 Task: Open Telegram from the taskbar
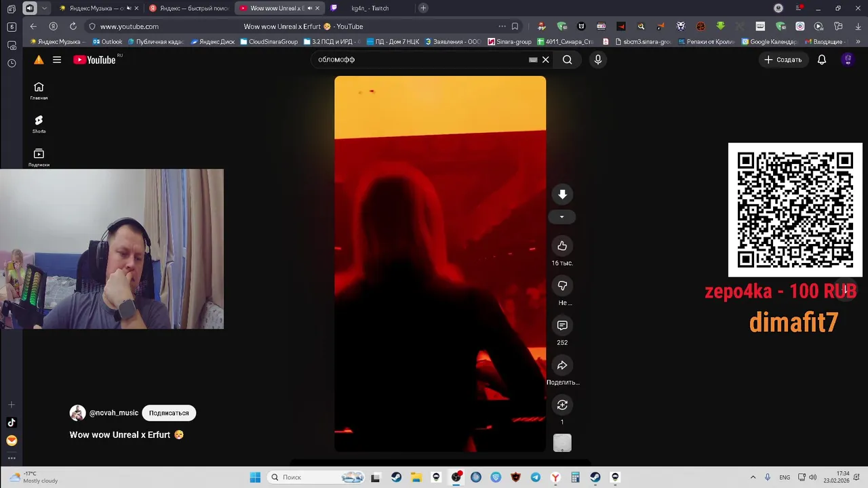[536, 477]
